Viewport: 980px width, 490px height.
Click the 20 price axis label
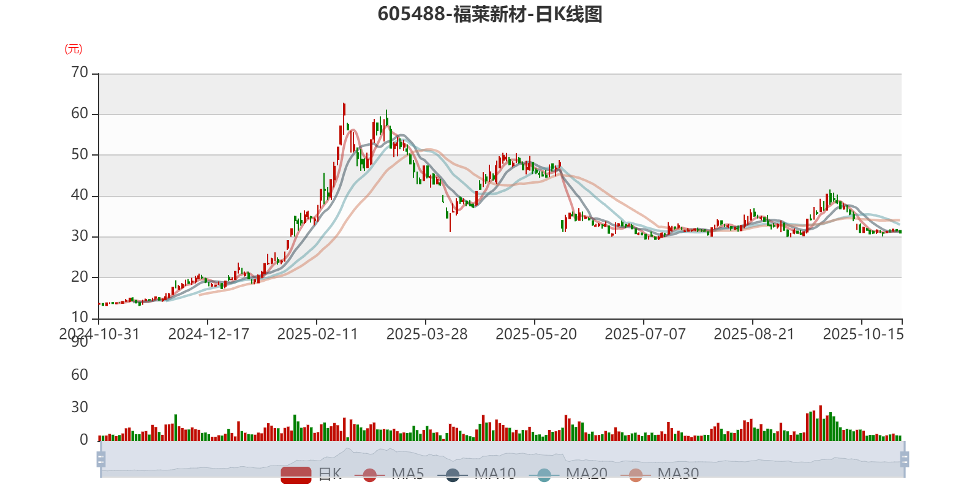tap(80, 277)
